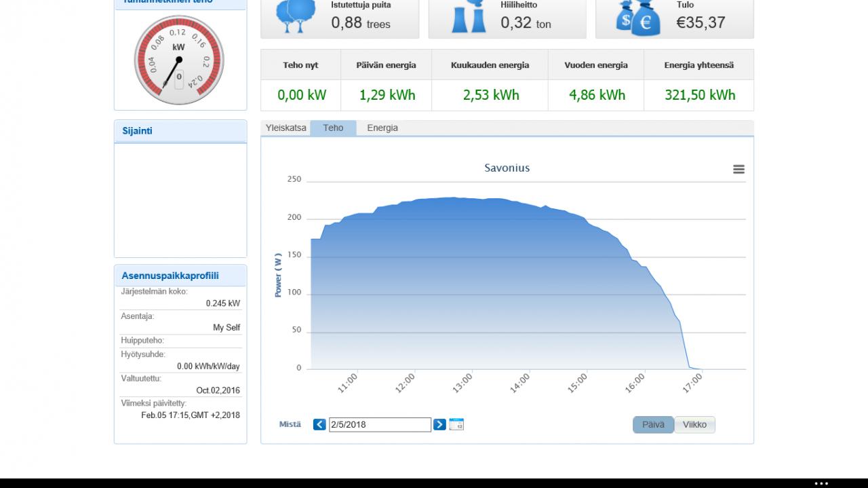The width and height of the screenshot is (868, 488).
Task: Click the Teho nyt column header
Action: (300, 65)
